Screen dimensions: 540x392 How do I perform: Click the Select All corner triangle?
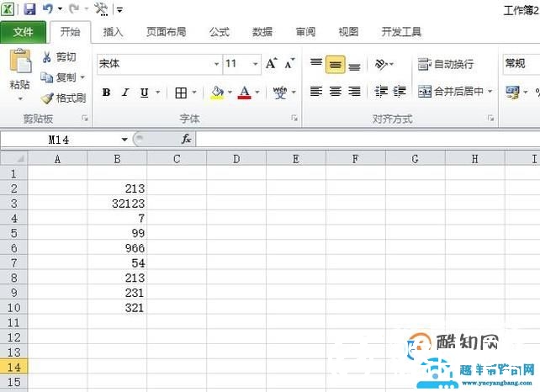(14, 159)
